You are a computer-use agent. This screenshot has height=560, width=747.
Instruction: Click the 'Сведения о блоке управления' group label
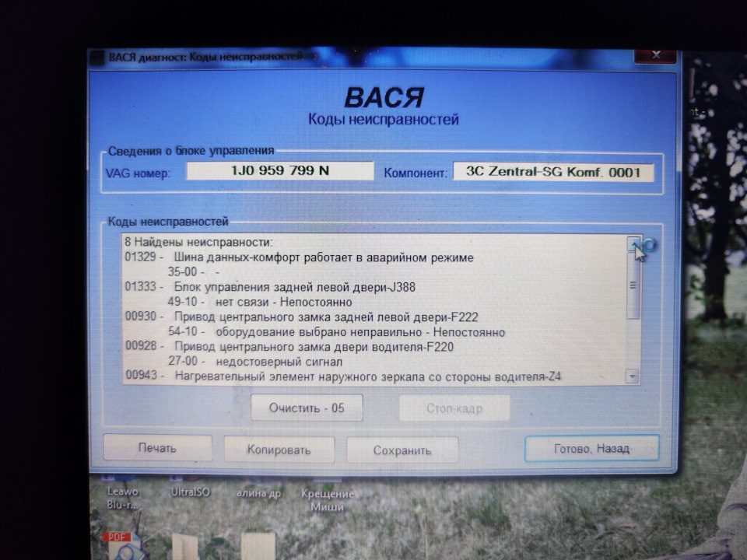(x=191, y=151)
